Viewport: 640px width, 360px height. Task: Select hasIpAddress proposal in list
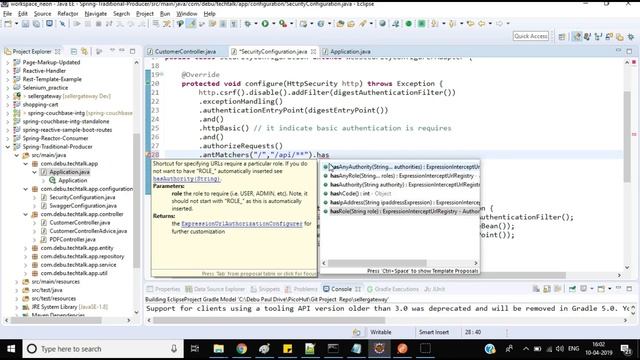click(x=401, y=202)
